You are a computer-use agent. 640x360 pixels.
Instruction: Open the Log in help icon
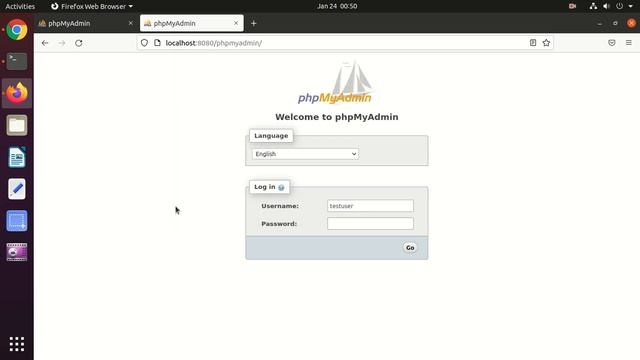281,187
